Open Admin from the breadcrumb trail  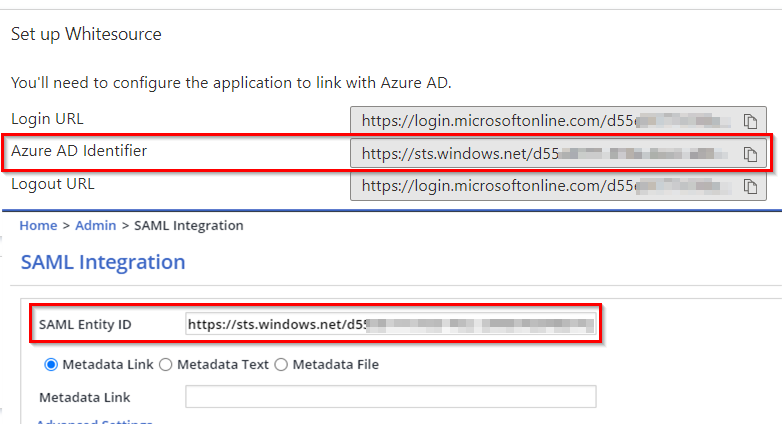tap(94, 226)
